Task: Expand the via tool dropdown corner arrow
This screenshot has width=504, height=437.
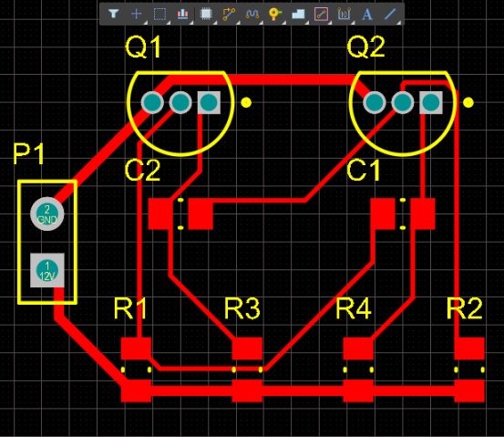Action: point(283,23)
